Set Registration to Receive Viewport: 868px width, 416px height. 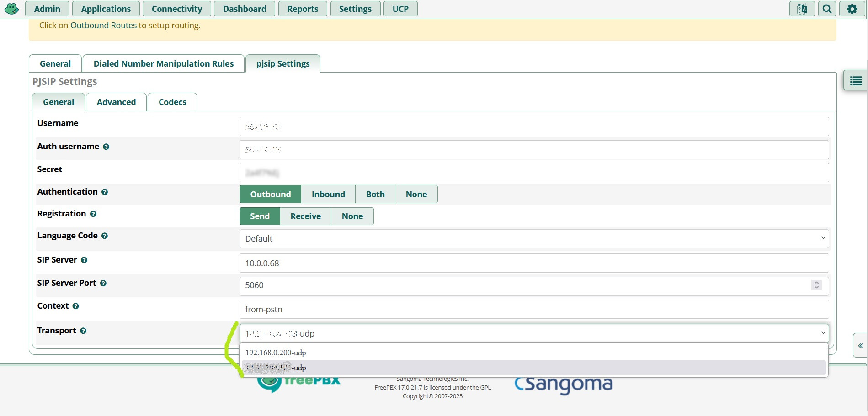click(x=305, y=216)
